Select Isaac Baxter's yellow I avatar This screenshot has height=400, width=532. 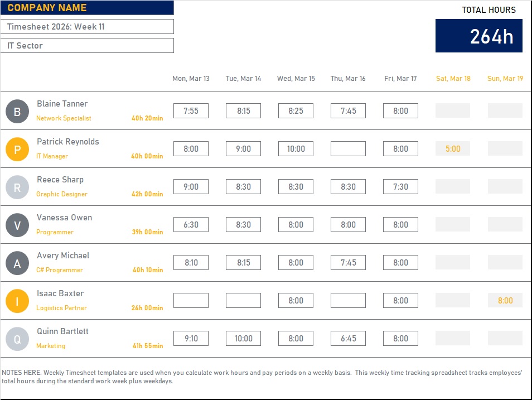click(x=17, y=301)
